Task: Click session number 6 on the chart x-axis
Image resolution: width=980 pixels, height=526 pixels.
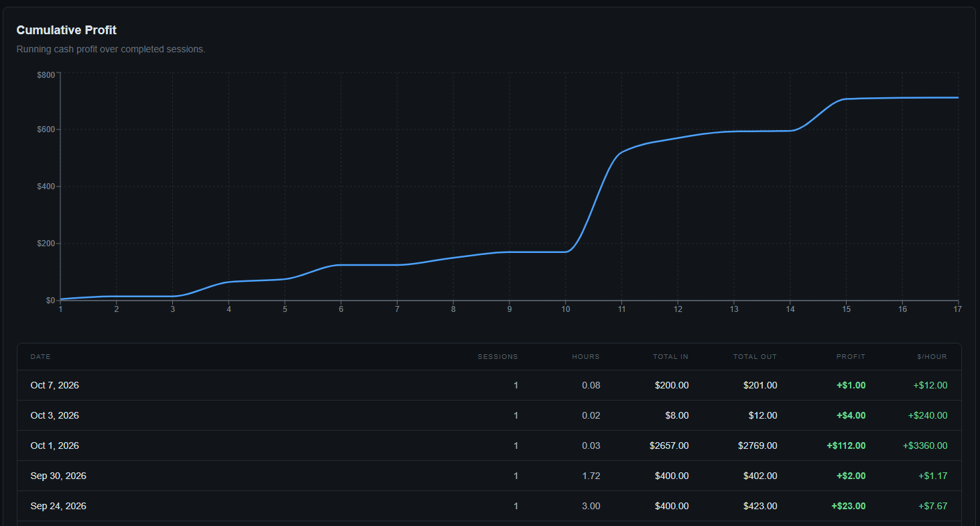Action: pos(341,309)
